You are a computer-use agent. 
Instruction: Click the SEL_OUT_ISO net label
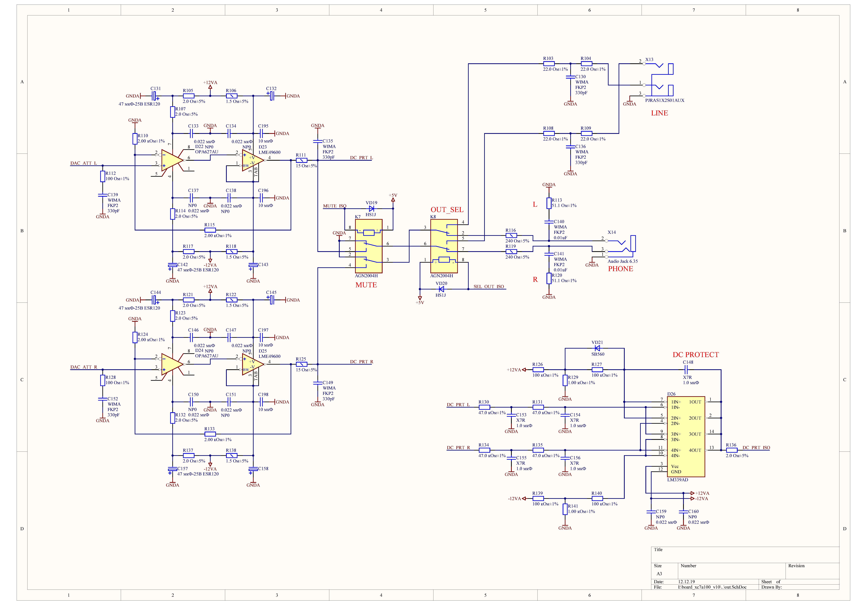[489, 287]
